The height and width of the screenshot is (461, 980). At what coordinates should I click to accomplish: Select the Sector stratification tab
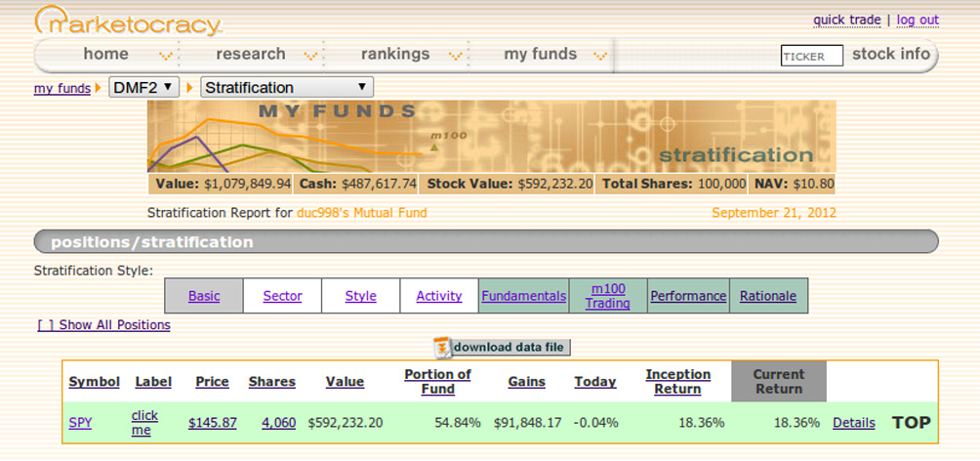282,296
